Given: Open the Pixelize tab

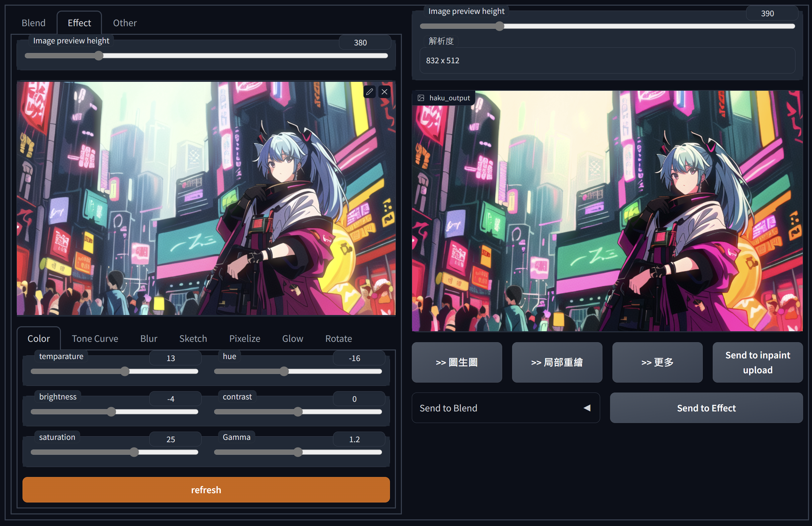Looking at the screenshot, I should (245, 339).
